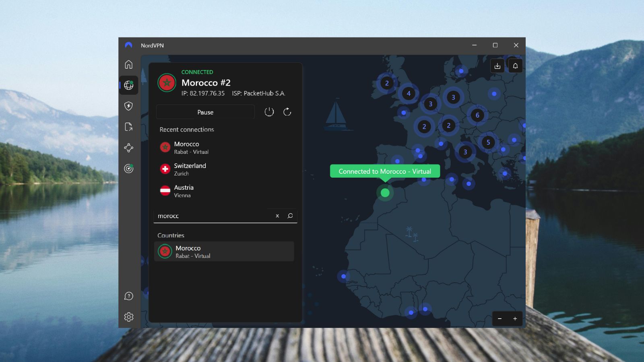This screenshot has height=362, width=644.
Task: Open Threat Protection from the sidebar
Action: pos(128,106)
